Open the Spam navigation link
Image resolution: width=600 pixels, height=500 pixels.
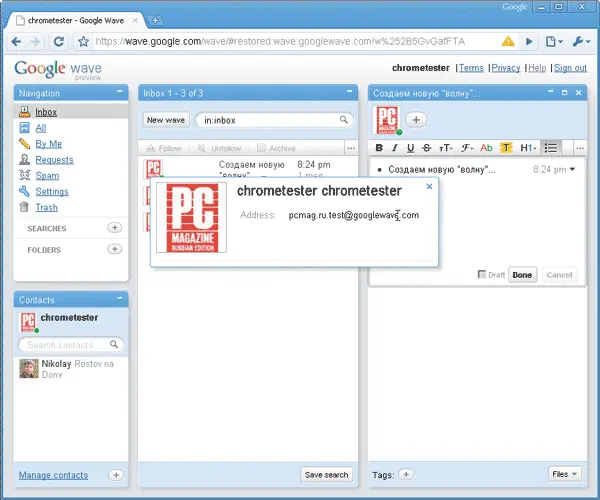[47, 176]
